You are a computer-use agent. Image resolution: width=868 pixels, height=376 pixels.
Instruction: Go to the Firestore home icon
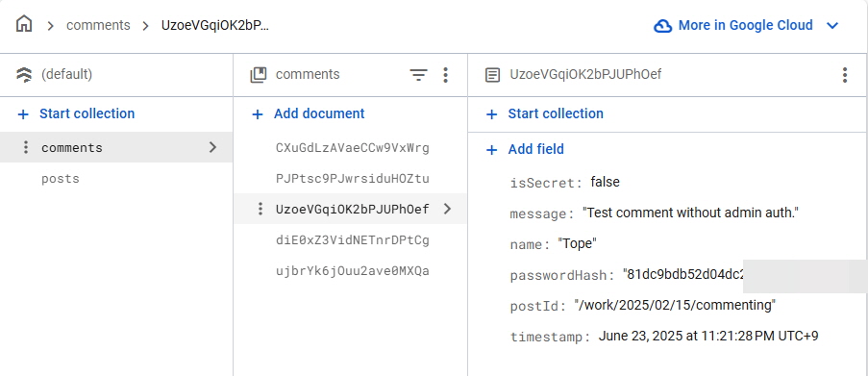[x=24, y=24]
